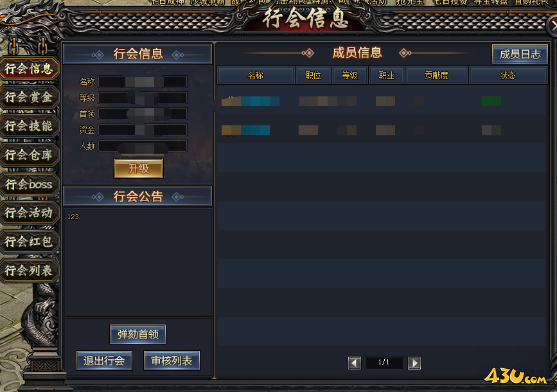The image size is (557, 392).
Task: Switch to the 行会技能 tab
Action: click(30, 126)
